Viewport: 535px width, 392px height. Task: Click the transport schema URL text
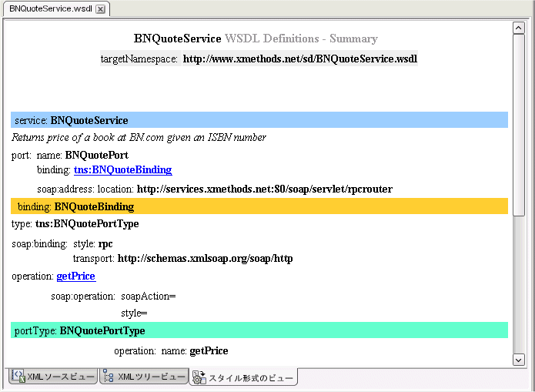205,259
